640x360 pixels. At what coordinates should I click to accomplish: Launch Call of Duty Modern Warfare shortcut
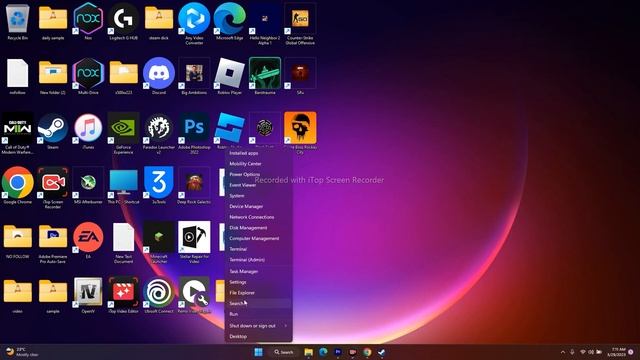tap(18, 133)
